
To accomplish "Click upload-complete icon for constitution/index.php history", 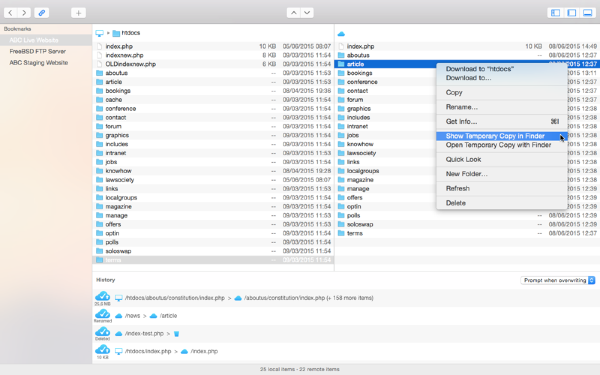I will (x=102, y=296).
